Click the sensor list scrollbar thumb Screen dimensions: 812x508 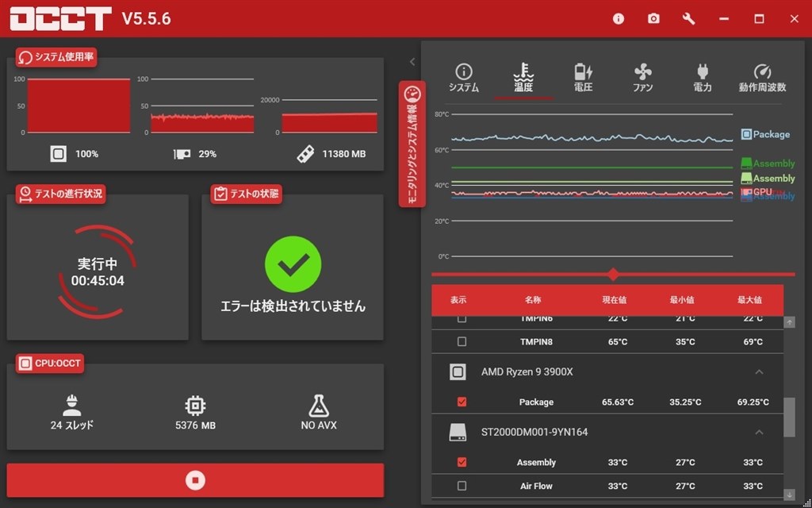(x=789, y=418)
